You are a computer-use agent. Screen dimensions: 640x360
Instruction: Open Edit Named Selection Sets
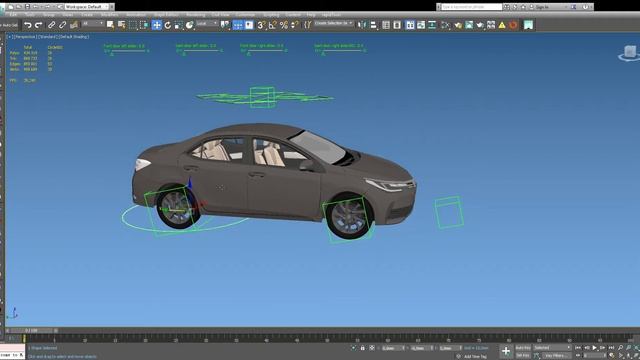(x=307, y=25)
